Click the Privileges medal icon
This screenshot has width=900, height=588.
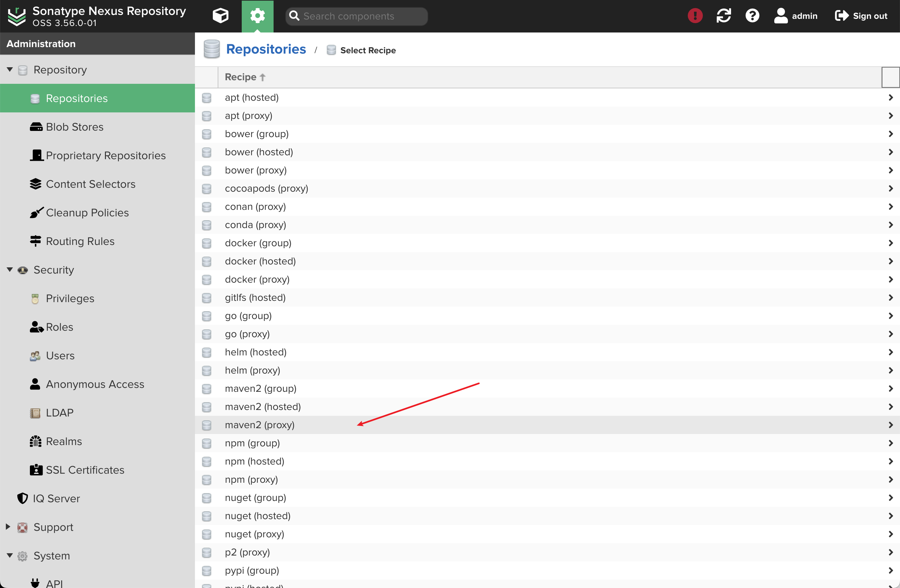(35, 299)
